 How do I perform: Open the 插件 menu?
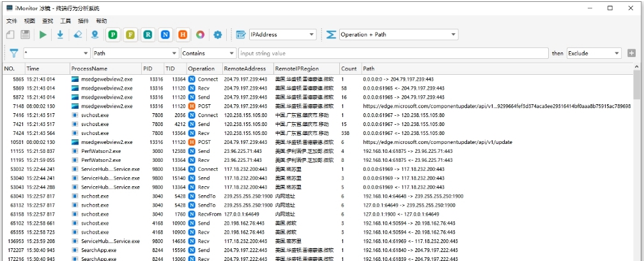83,21
